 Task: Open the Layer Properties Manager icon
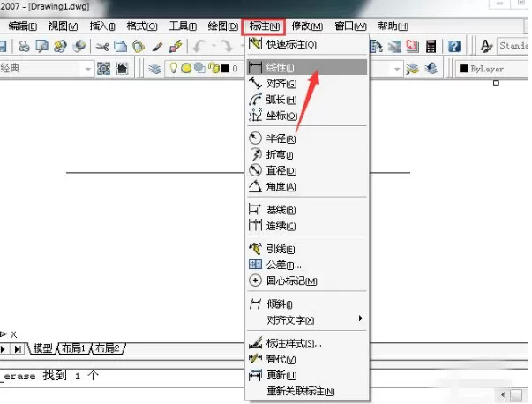click(x=154, y=69)
